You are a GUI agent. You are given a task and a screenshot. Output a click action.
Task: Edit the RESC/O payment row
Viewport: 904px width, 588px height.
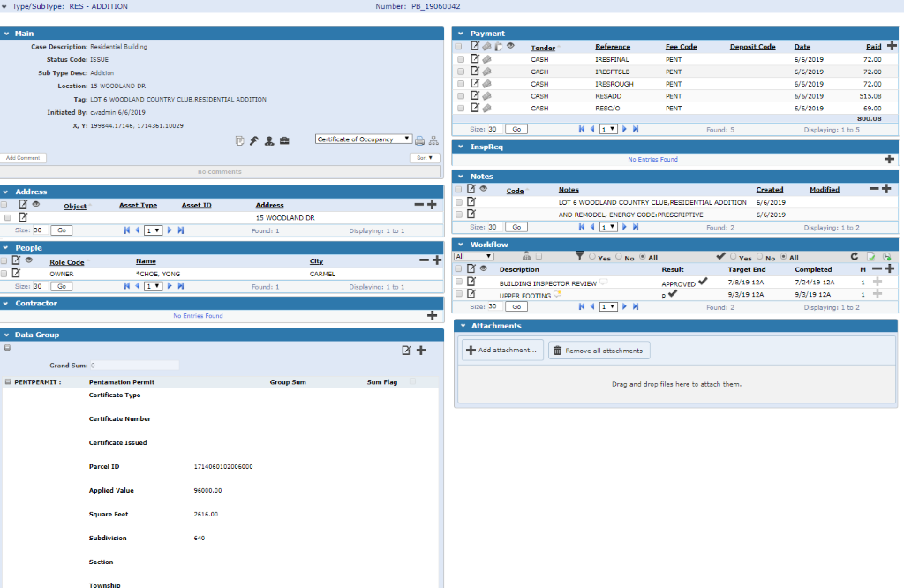(475, 107)
